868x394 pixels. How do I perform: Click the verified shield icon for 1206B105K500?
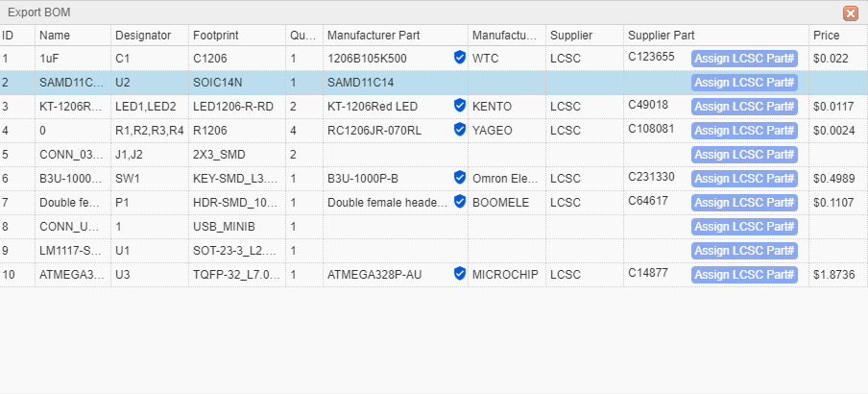pos(460,58)
